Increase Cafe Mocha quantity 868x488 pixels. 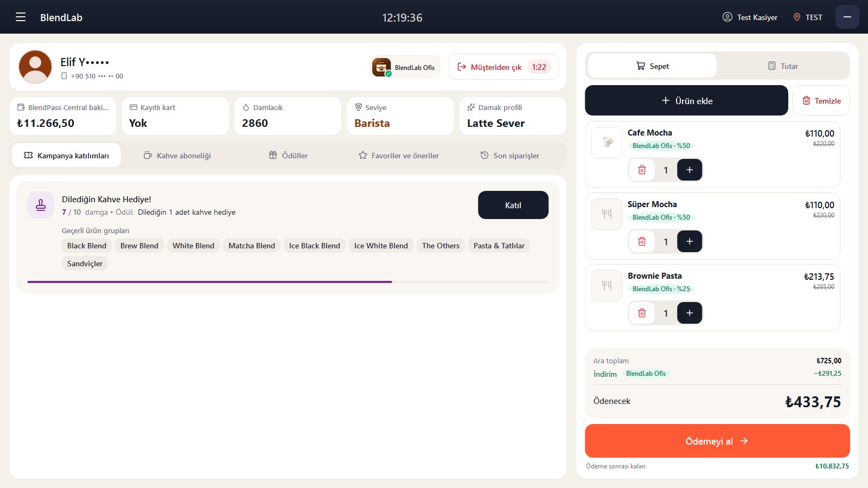pyautogui.click(x=690, y=170)
